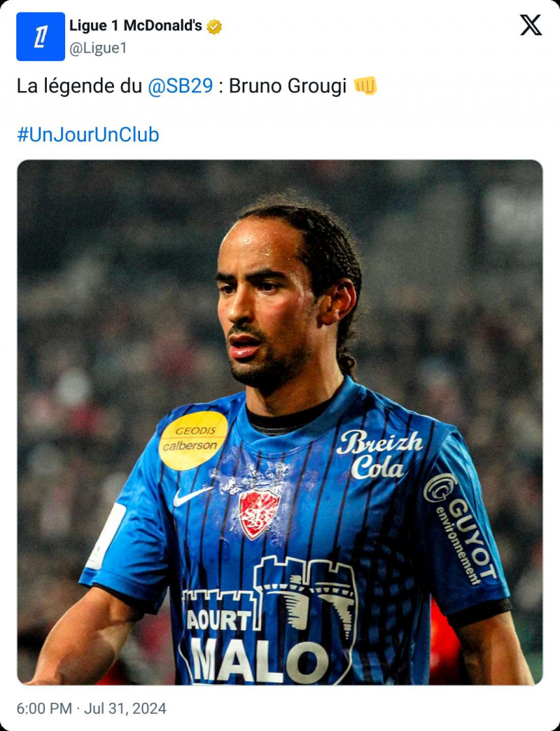Click the white sleeve patch on jersey
The height and width of the screenshot is (731, 560).
(x=106, y=536)
